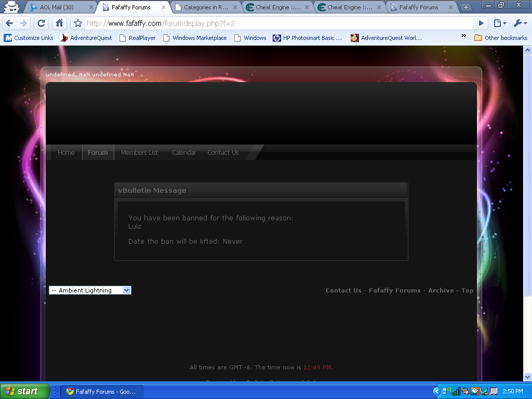Open the Calendar nav item

(x=184, y=153)
